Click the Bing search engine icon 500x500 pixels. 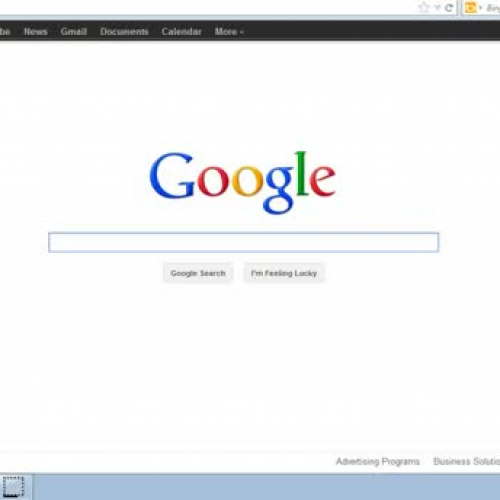(470, 7)
